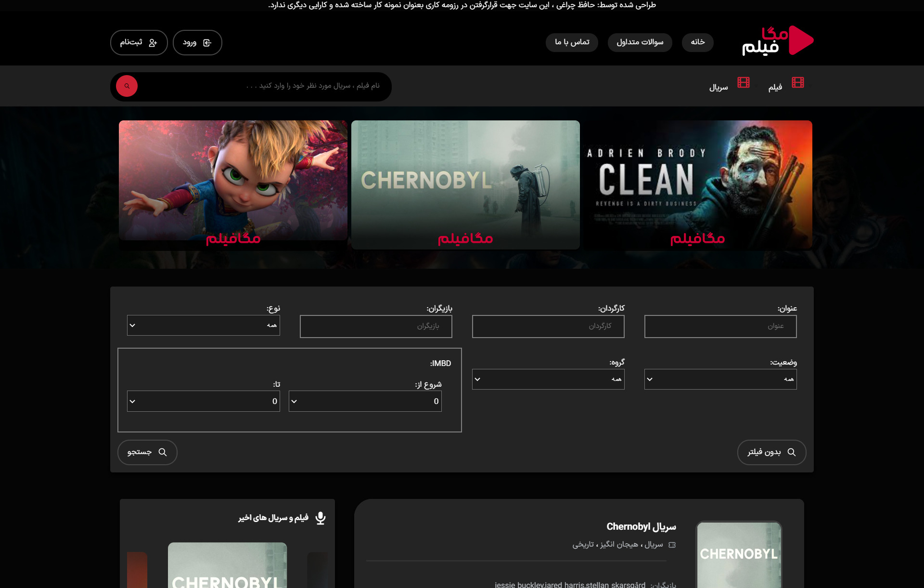Click cast names jessie buckley,jared harris
Image resolution: width=924 pixels, height=588 pixels.
tap(570, 585)
